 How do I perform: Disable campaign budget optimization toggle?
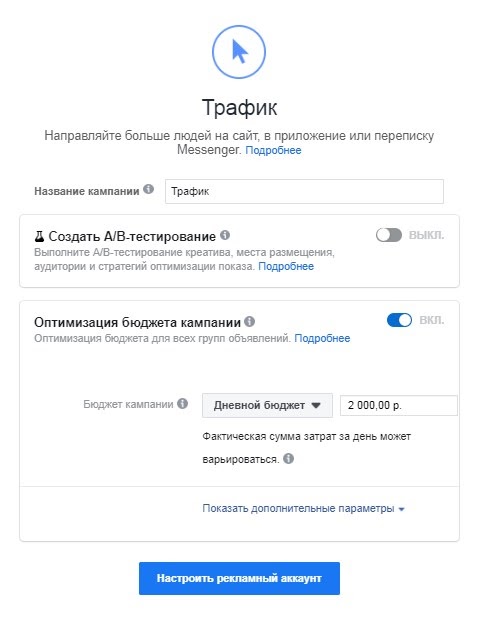coord(399,320)
